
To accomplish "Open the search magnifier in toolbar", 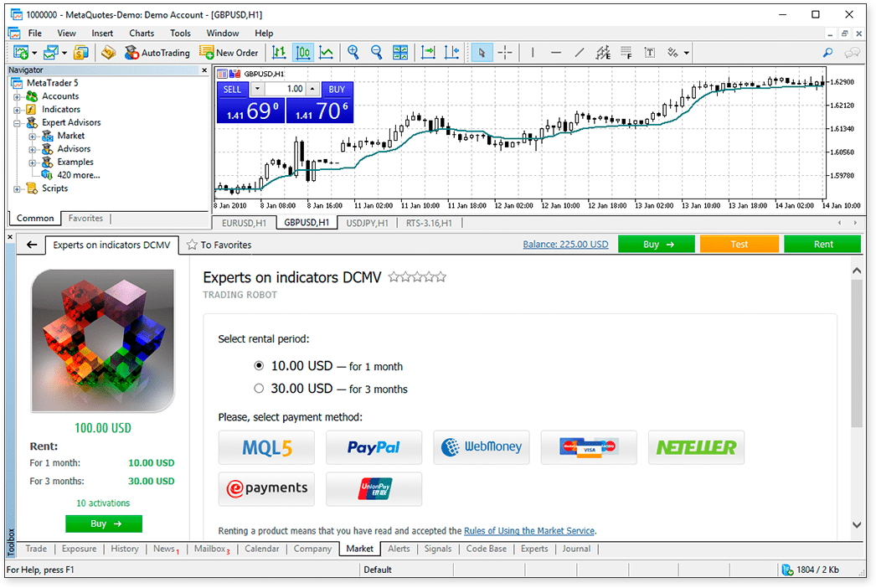I will click(827, 53).
